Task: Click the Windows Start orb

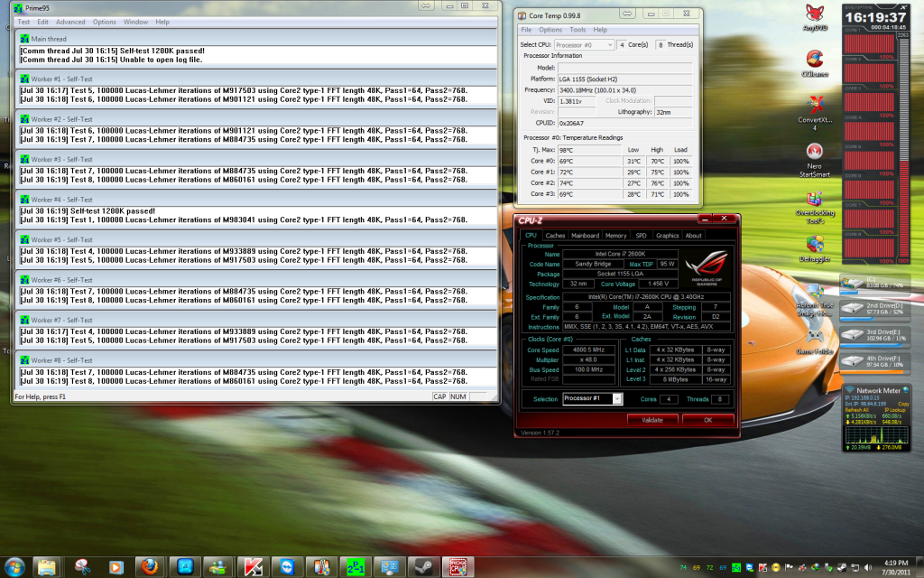Action: 14,567
